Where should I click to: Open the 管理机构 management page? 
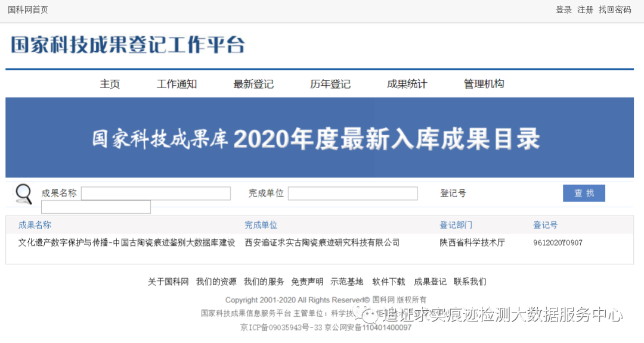pos(483,83)
